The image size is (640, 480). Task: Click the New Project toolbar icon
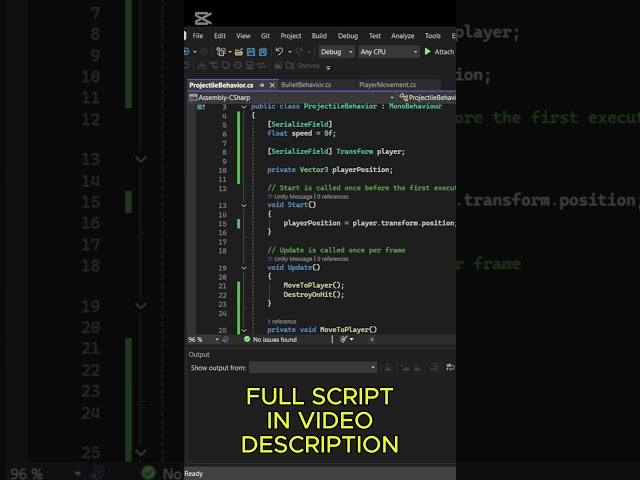[x=221, y=52]
